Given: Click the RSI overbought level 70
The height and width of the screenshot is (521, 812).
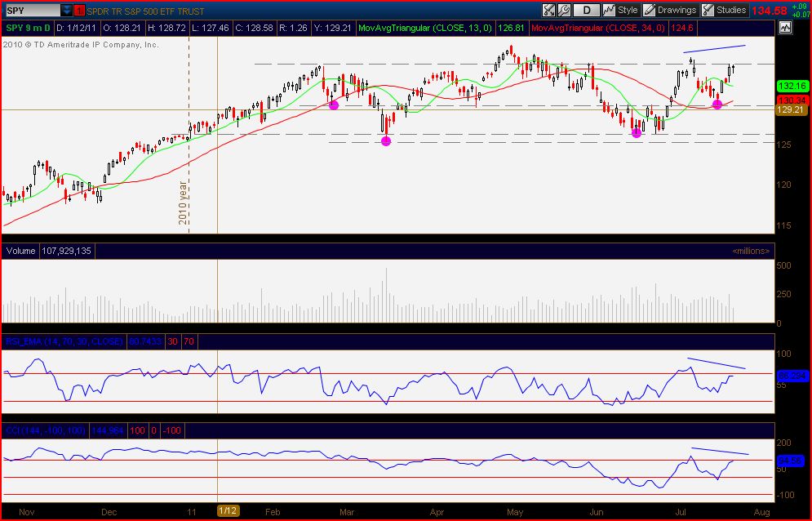Looking at the screenshot, I should click(x=189, y=341).
